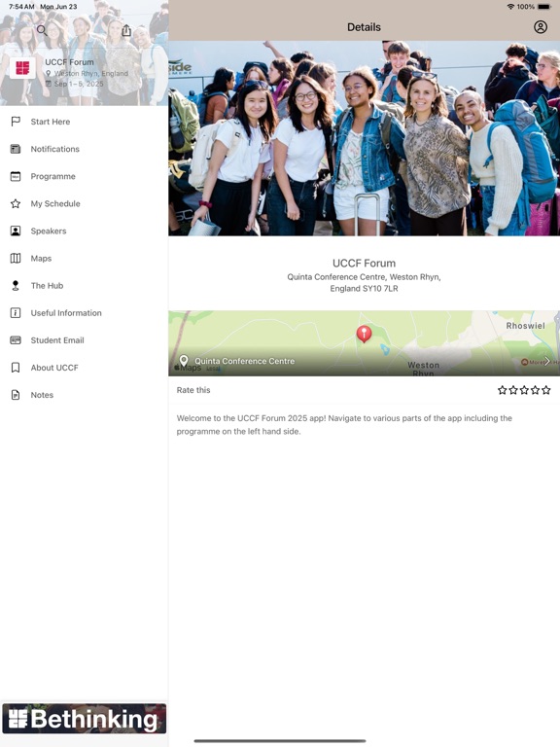Click the Maps folded-map icon

(x=16, y=258)
